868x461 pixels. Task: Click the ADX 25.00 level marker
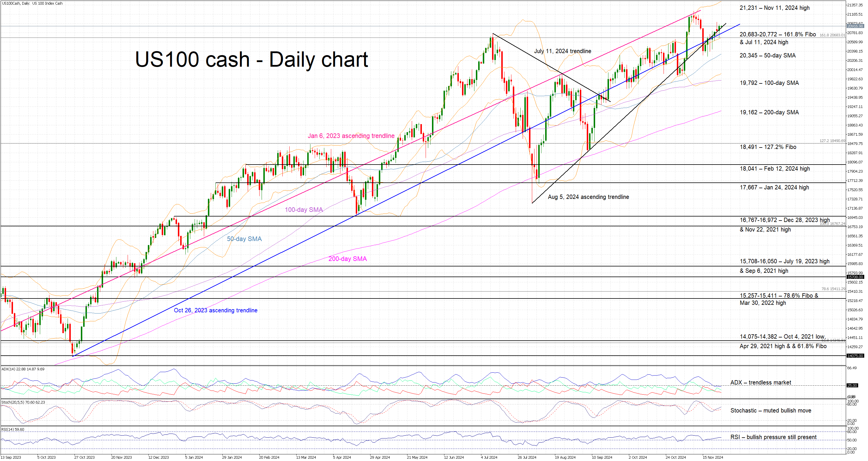coord(852,385)
